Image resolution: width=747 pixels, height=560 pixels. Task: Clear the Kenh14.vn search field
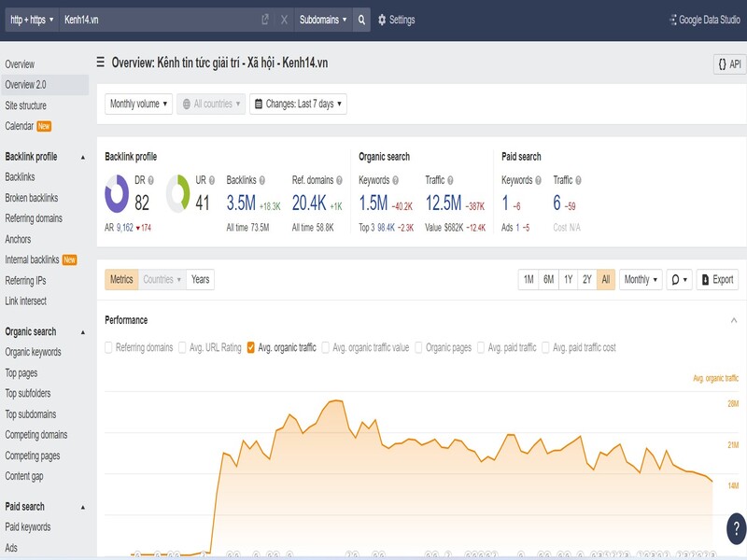coord(284,20)
